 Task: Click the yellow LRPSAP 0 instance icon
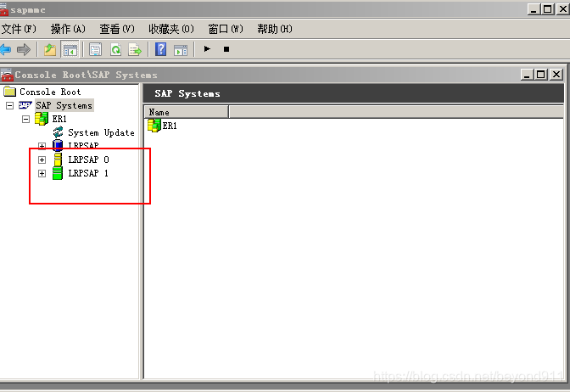(58, 160)
